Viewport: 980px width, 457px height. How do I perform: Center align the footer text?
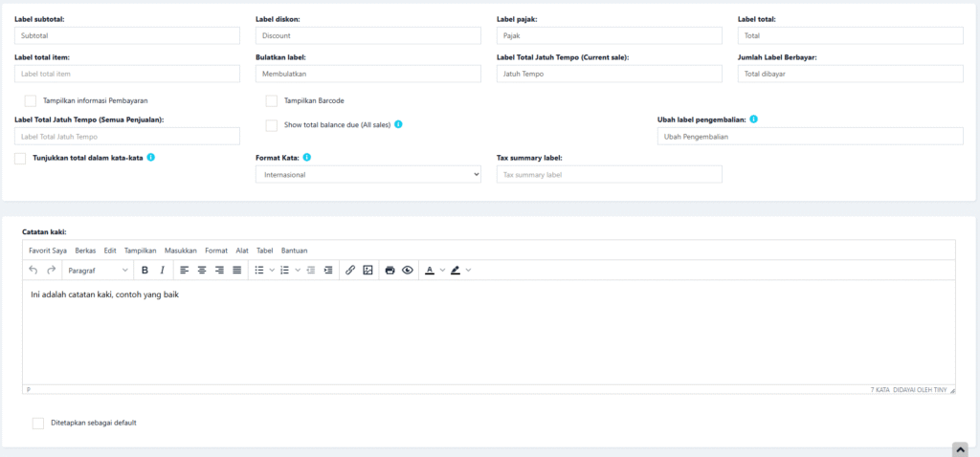point(202,271)
